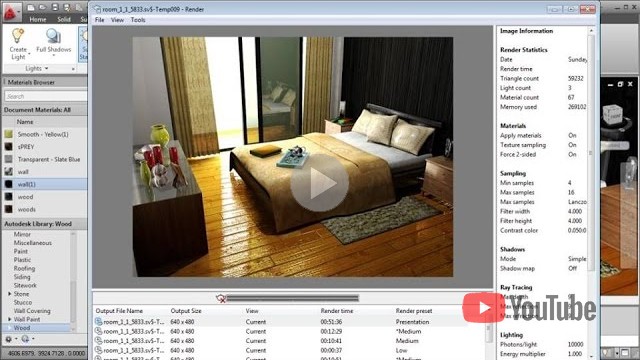640x360 pixels.
Task: Open the Tools menu in Render window
Action: tap(138, 20)
